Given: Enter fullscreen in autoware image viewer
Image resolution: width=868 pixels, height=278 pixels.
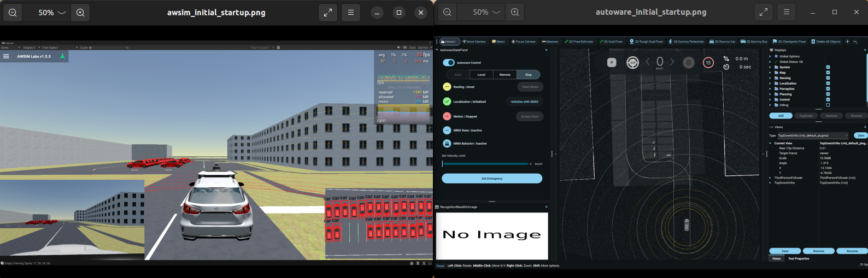Looking at the screenshot, I should tap(764, 12).
